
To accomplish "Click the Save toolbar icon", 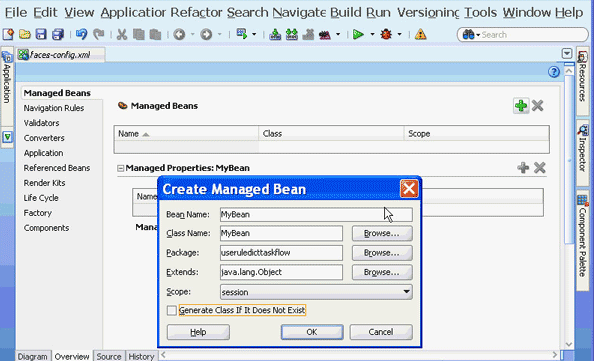I will pos(41,34).
